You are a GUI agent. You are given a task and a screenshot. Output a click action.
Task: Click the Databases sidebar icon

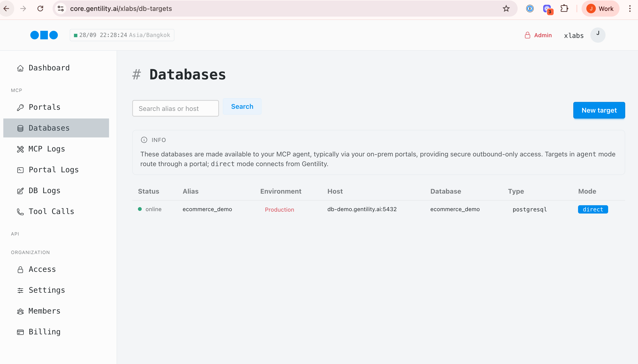click(20, 128)
